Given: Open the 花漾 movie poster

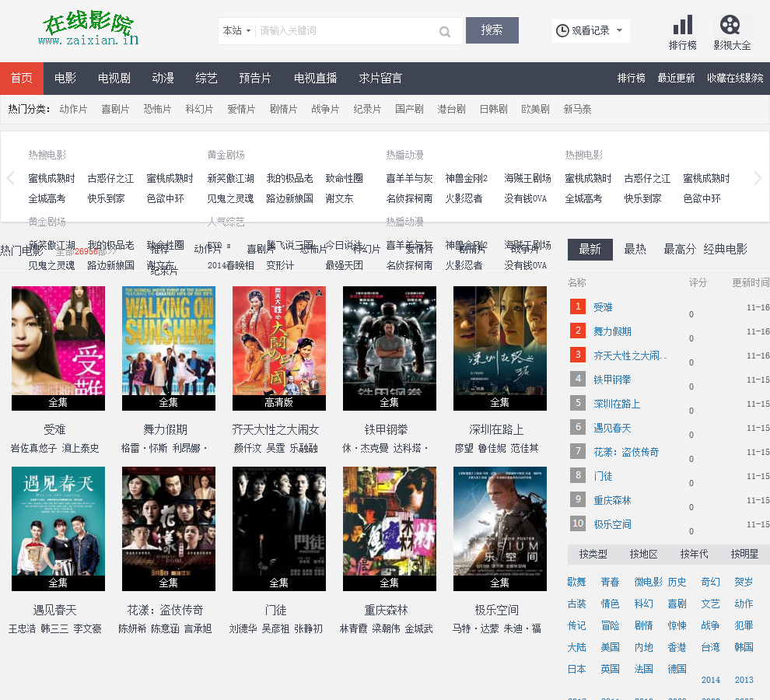Looking at the screenshot, I should 169,529.
